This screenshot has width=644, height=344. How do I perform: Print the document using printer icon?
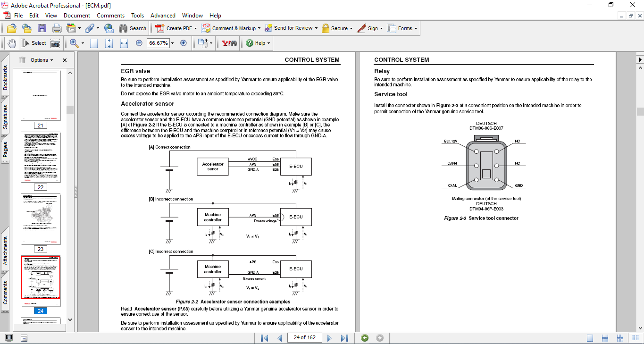(57, 28)
